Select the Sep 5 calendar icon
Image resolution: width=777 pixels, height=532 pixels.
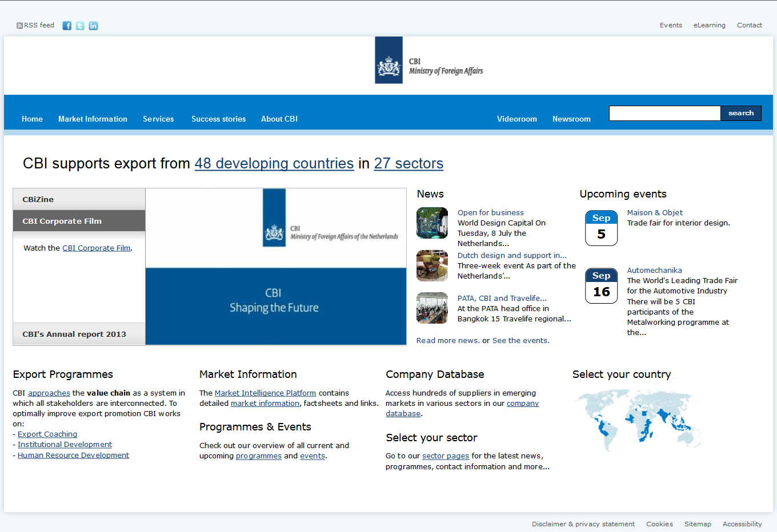point(601,228)
